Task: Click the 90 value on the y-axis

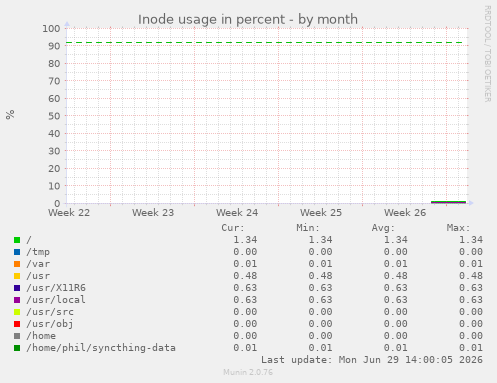Action: pyautogui.click(x=54, y=46)
